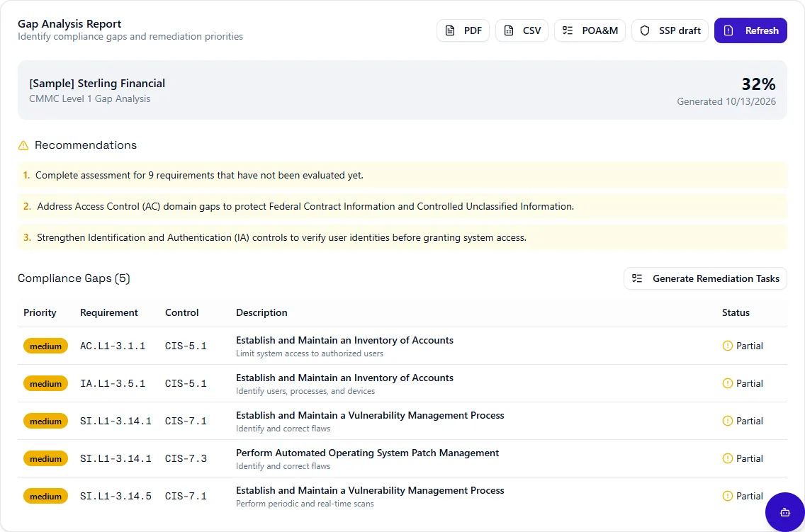Click the Gap Analysis Report heading
Image resolution: width=805 pixels, height=532 pixels.
pyautogui.click(x=69, y=23)
